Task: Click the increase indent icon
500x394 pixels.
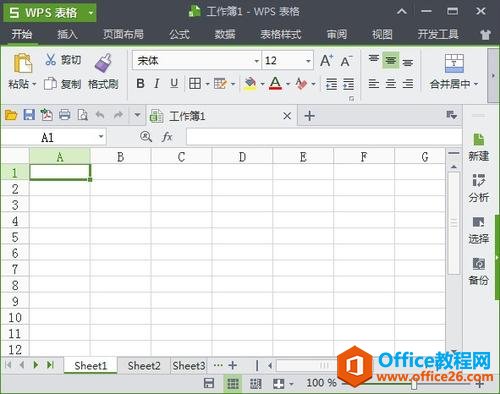Action: [x=348, y=84]
